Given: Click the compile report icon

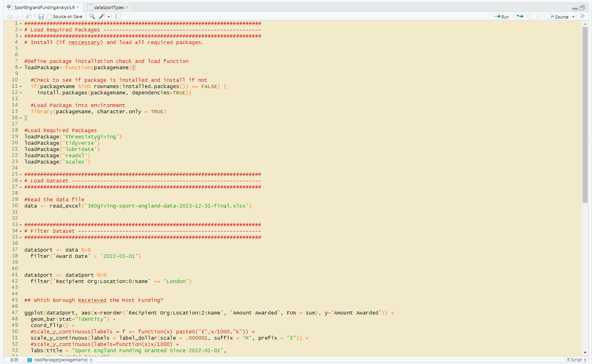Looking at the screenshot, I should point(118,16).
